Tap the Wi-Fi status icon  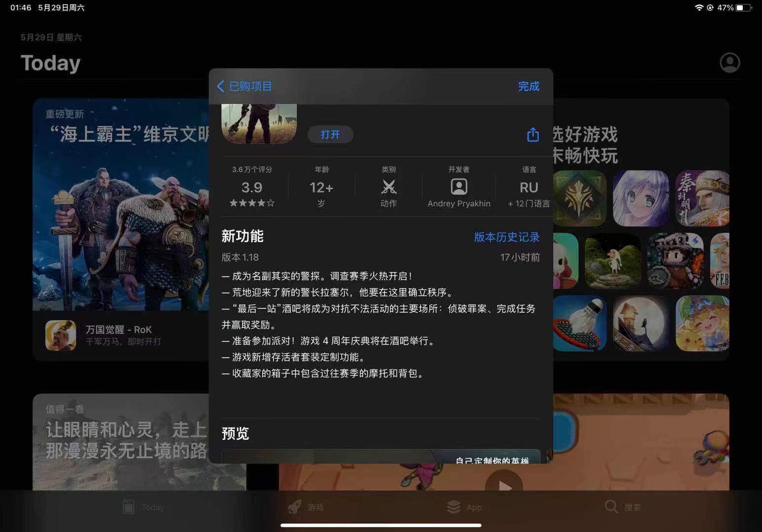coord(699,8)
